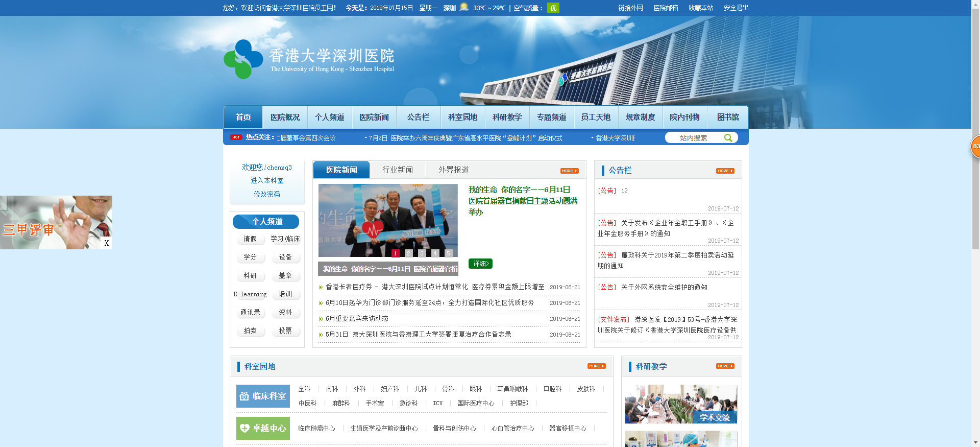The width and height of the screenshot is (980, 447).
Task: Click the weather icon beside 深圳
Action: [463, 7]
